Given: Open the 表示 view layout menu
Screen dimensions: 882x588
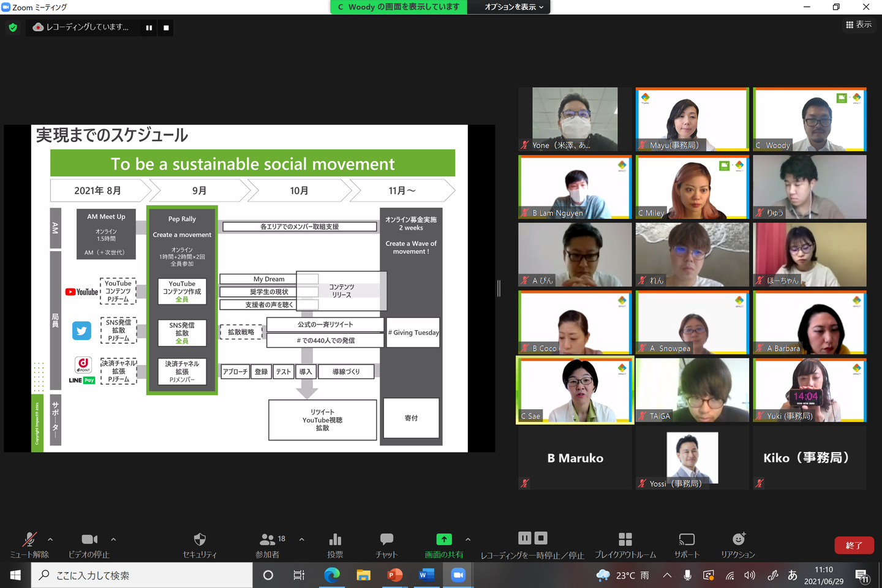Looking at the screenshot, I should pyautogui.click(x=859, y=24).
